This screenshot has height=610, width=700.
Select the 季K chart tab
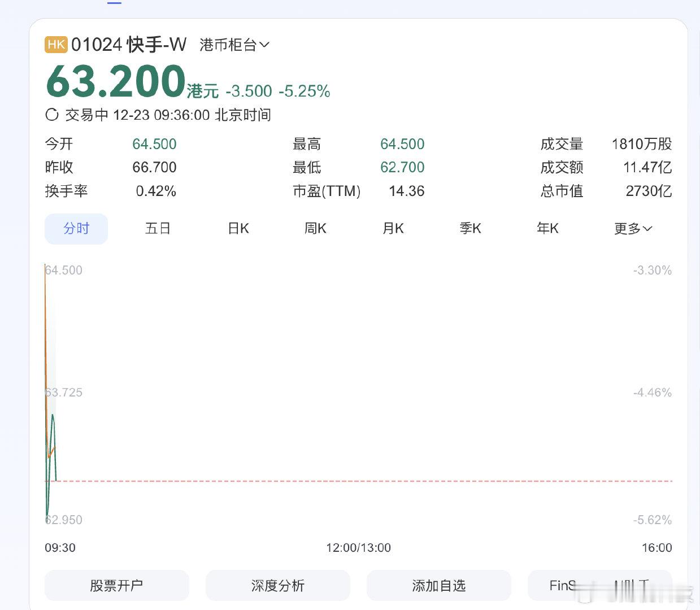471,229
